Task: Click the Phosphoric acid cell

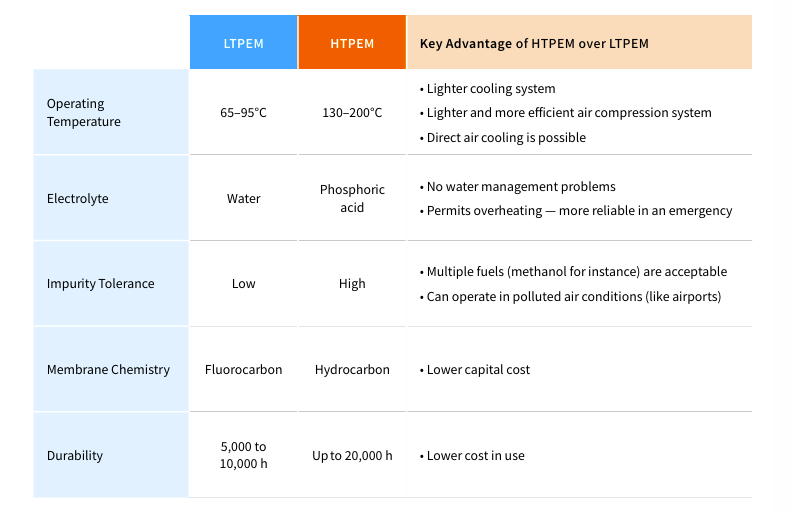Action: coord(352,198)
